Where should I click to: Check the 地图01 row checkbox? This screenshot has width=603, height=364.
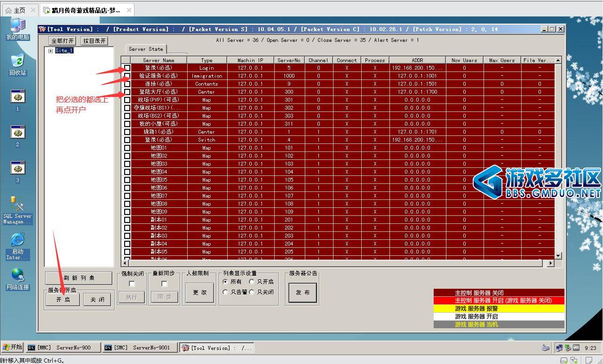point(127,148)
